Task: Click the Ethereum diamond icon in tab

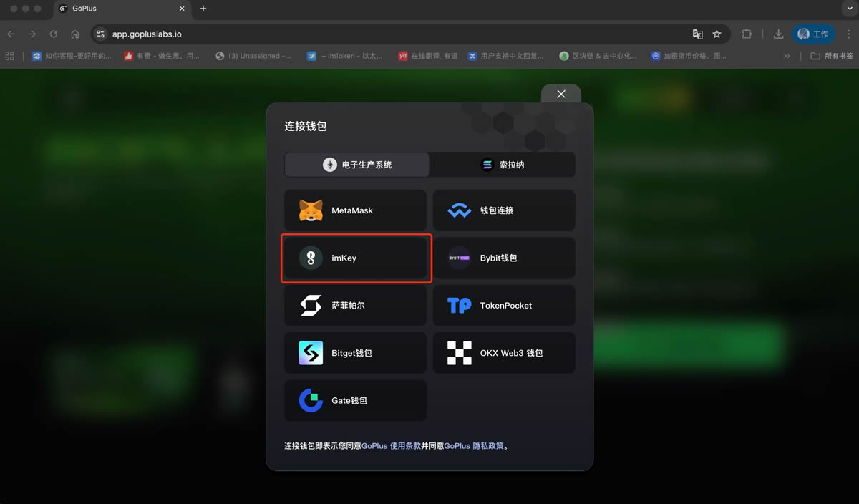Action: [x=330, y=165]
